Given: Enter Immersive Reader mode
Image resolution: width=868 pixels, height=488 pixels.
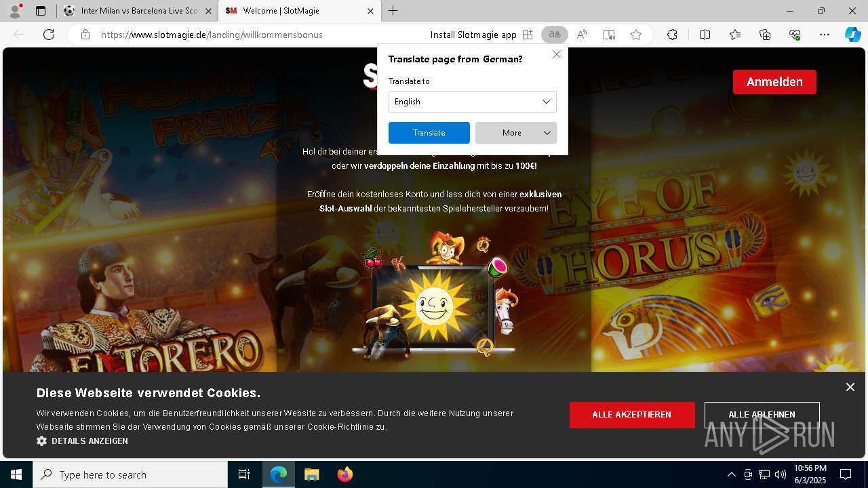Looking at the screenshot, I should tap(609, 35).
